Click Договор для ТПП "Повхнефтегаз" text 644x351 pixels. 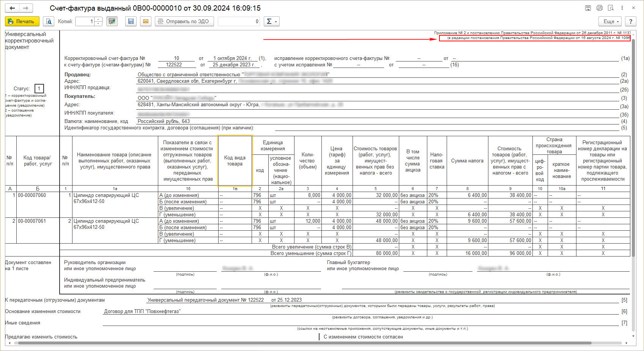coord(142,312)
